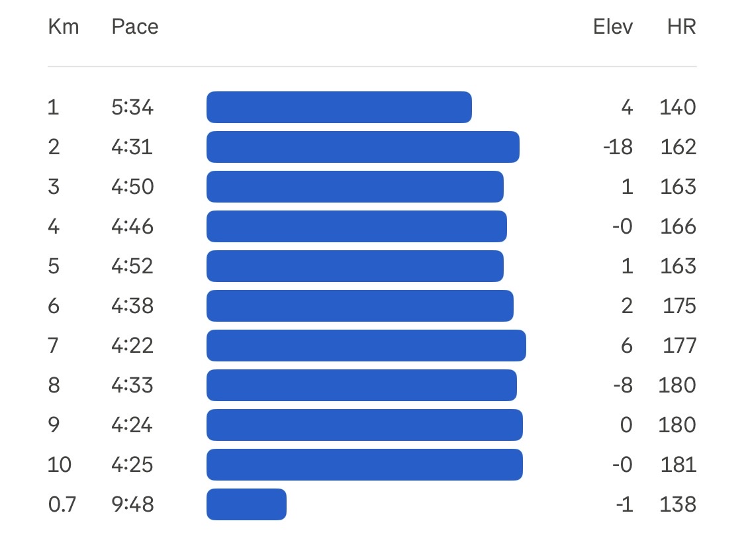This screenshot has height=560, width=744.
Task: Select the -8 elevation for km 8
Action: pos(622,385)
